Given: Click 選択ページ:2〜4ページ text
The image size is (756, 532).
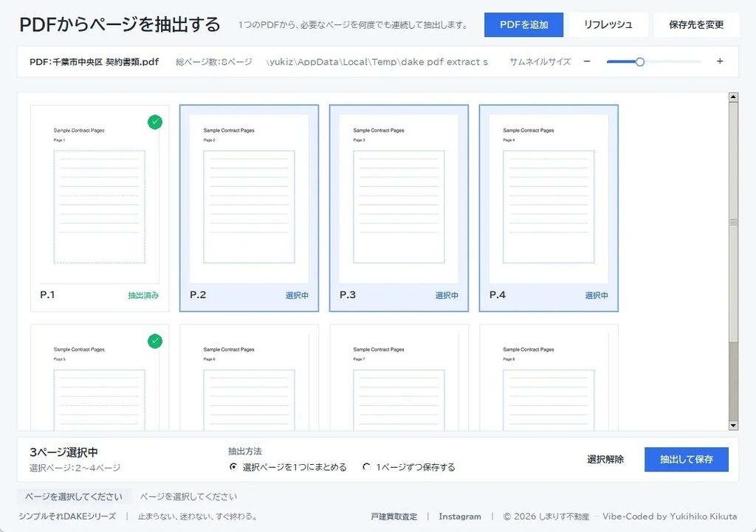Looking at the screenshot, I should coord(75,467).
